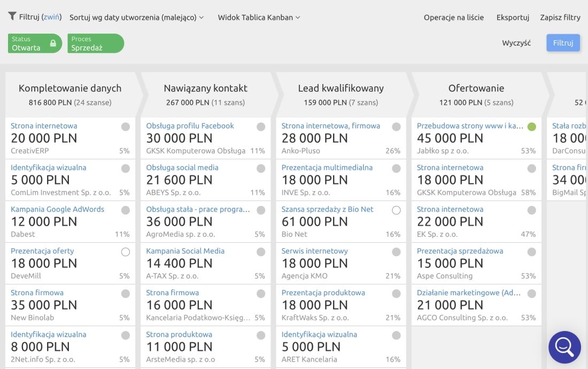Open Operacje na liście menu

pos(453,17)
